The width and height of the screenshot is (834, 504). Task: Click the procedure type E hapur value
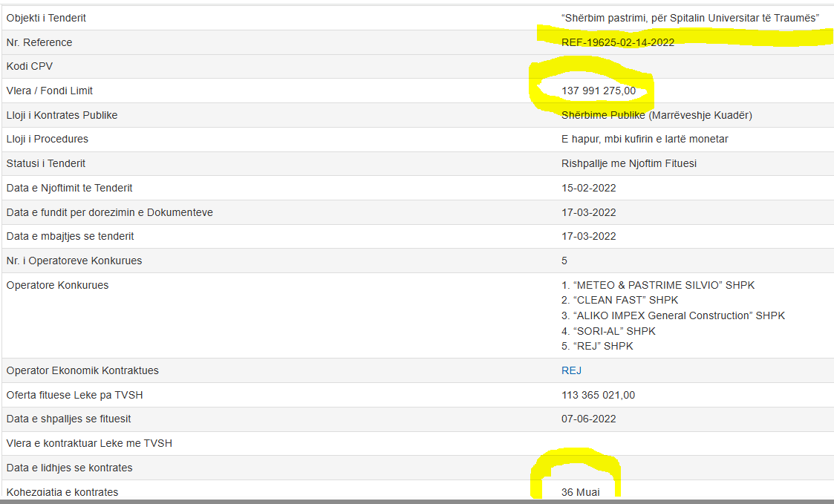pyautogui.click(x=645, y=139)
